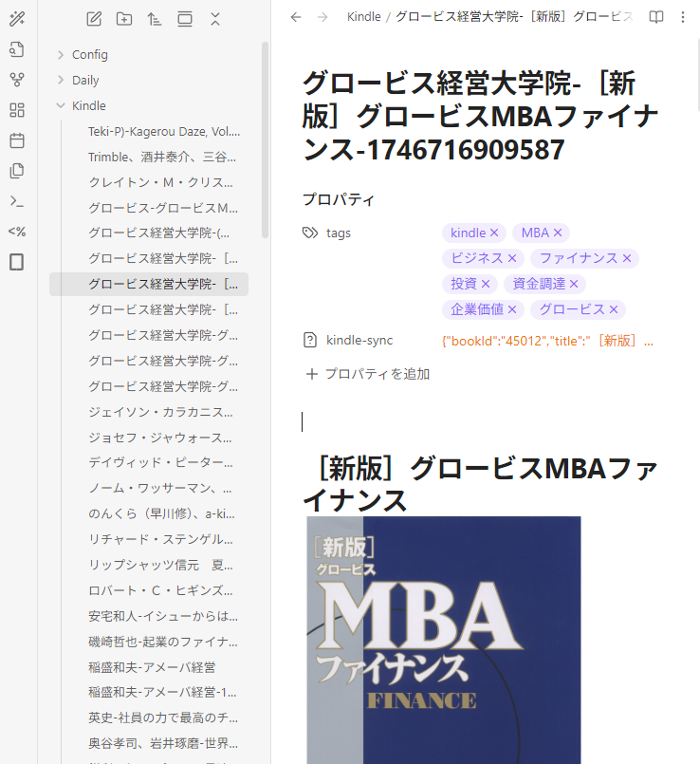Collapse the Kindle folder
This screenshot has width=700, height=764.
[x=61, y=105]
